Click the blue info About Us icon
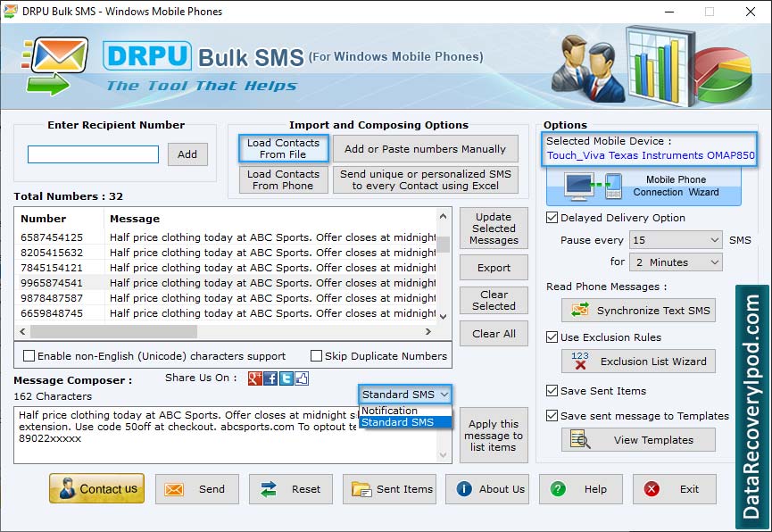 pyautogui.click(x=464, y=488)
